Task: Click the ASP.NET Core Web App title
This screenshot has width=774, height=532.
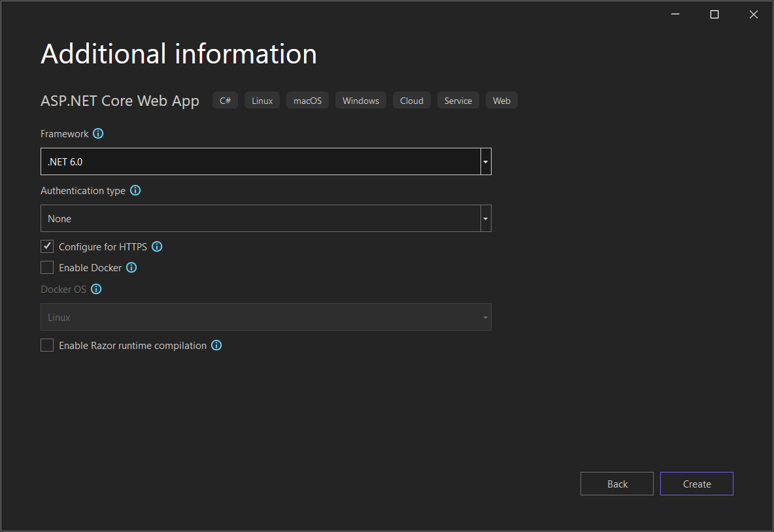Action: coord(120,101)
